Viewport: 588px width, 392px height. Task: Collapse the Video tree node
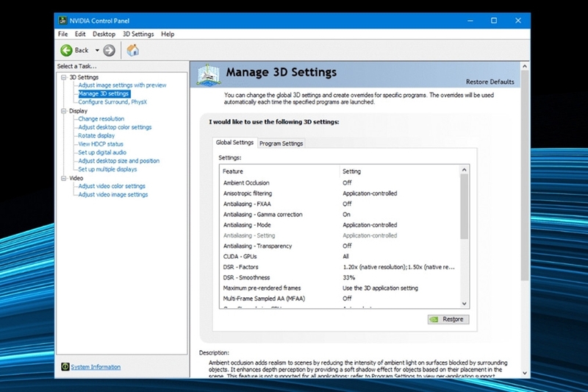pyautogui.click(x=64, y=178)
